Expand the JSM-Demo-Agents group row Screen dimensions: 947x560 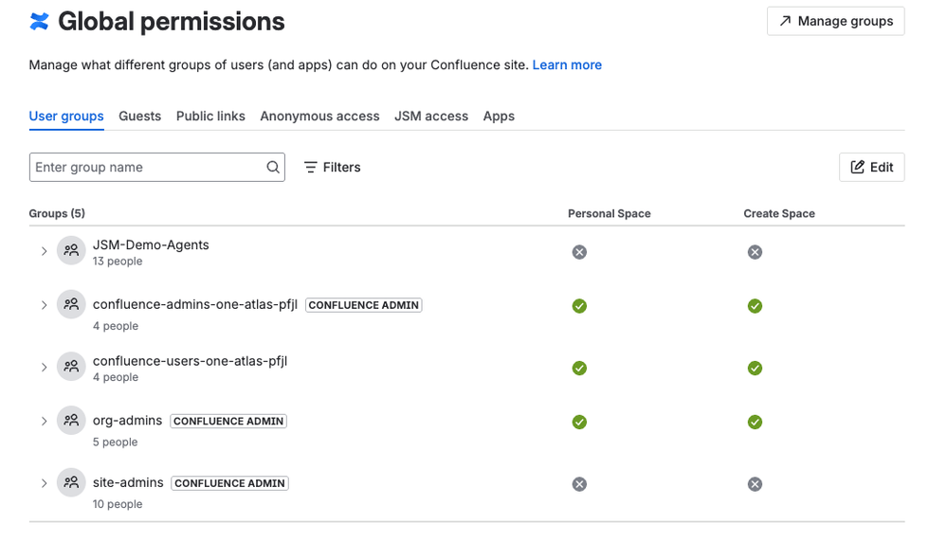[x=44, y=250]
